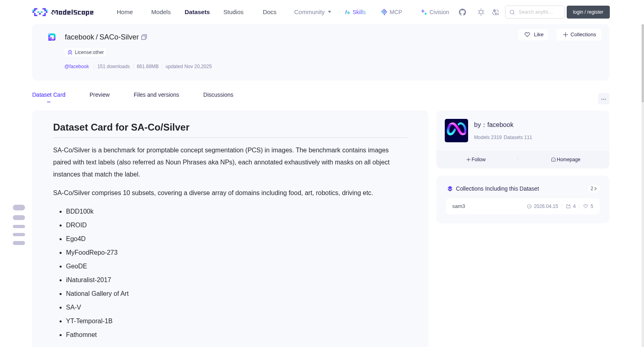Expand the Community dropdown menu
The image size is (644, 347).
pyautogui.click(x=313, y=12)
